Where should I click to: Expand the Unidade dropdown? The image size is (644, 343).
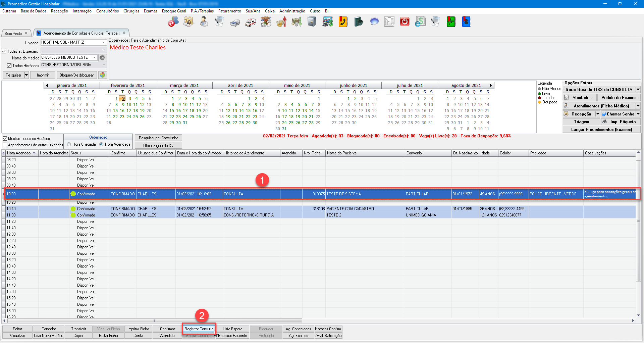tap(104, 43)
